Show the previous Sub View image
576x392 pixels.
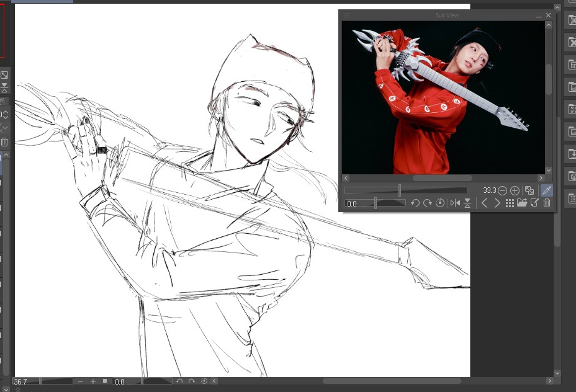(485, 203)
